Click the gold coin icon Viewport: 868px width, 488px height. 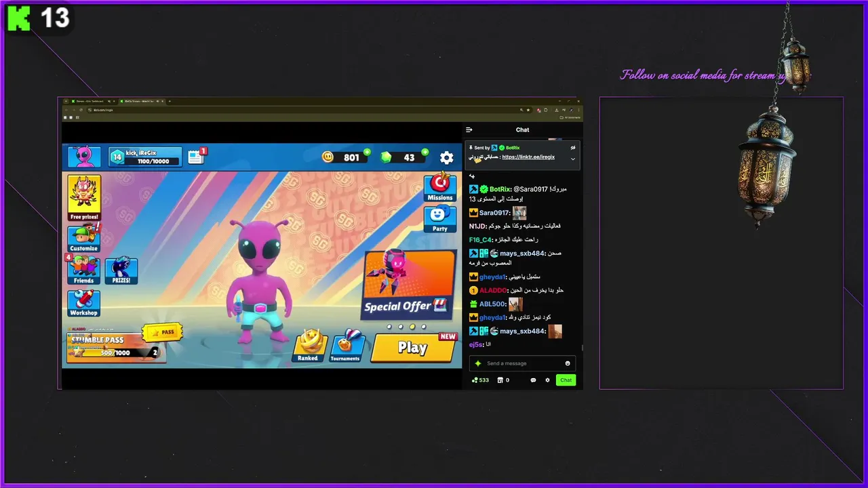[328, 157]
